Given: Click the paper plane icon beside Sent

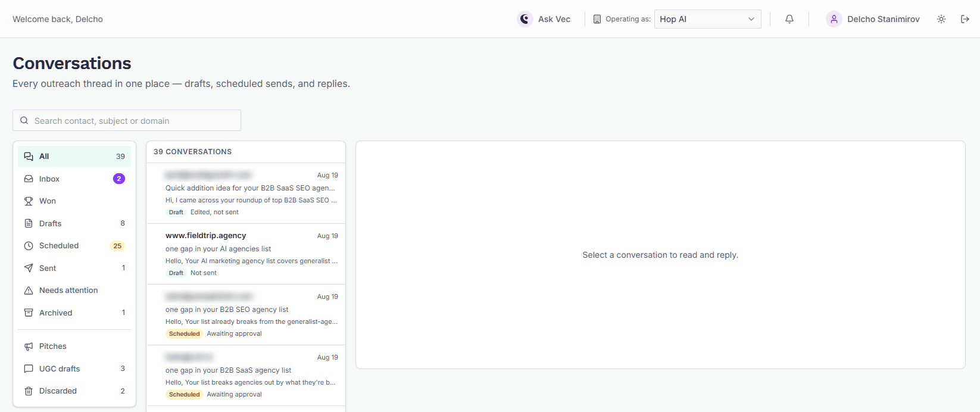Looking at the screenshot, I should 29,268.
